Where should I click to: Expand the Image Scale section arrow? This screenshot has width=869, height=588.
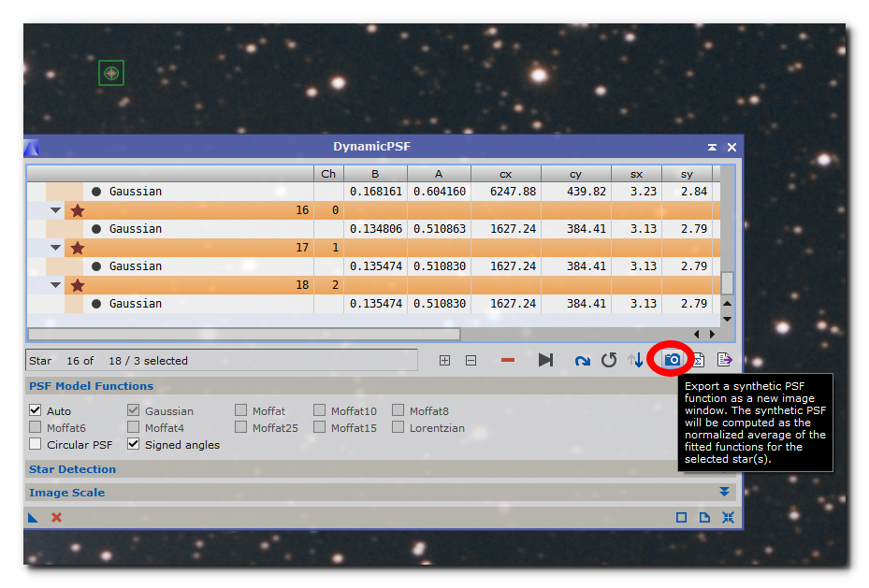point(724,492)
